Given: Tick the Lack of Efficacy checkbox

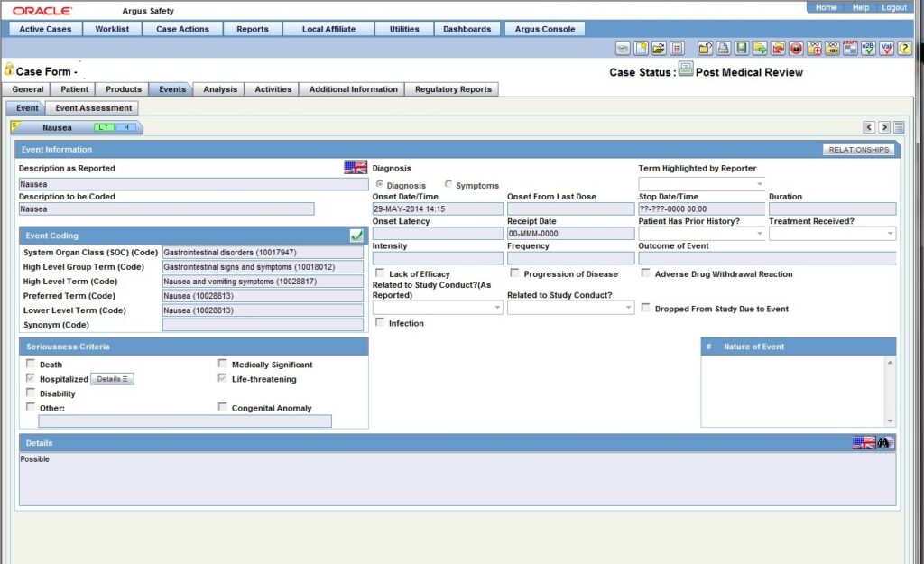Looking at the screenshot, I should [380, 273].
